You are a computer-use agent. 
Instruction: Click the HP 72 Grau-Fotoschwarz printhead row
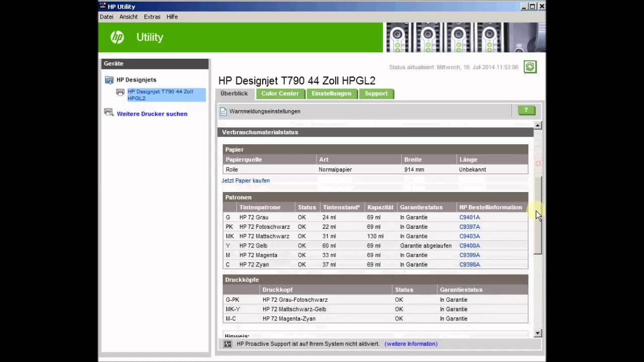375,300
